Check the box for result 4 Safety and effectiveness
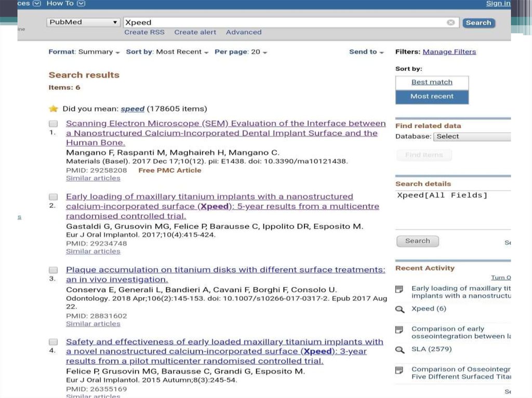This screenshot has height=398, width=532. pyautogui.click(x=54, y=342)
